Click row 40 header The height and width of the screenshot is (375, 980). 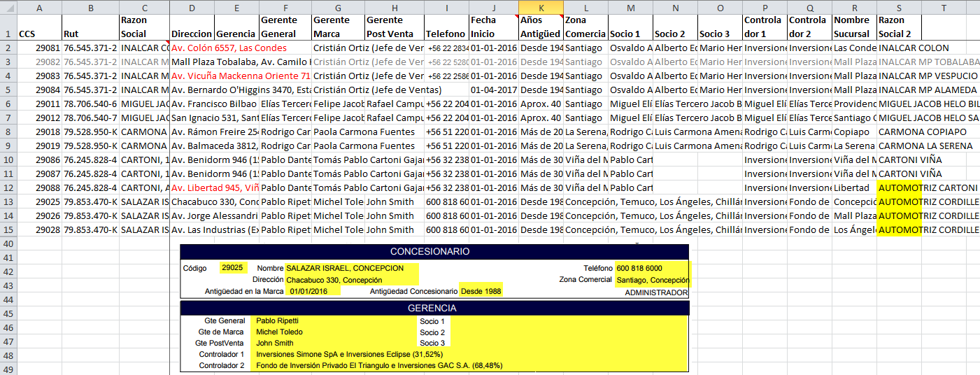coord(8,243)
